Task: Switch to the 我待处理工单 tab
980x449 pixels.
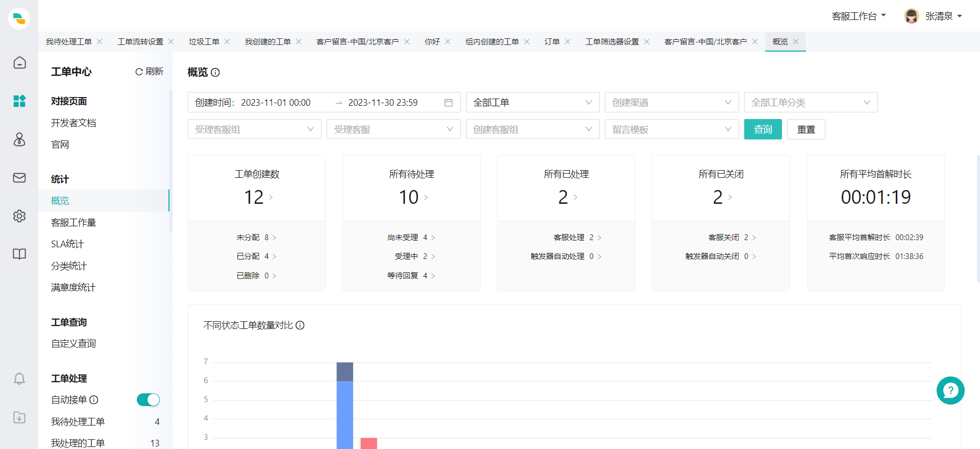Action: tap(69, 42)
